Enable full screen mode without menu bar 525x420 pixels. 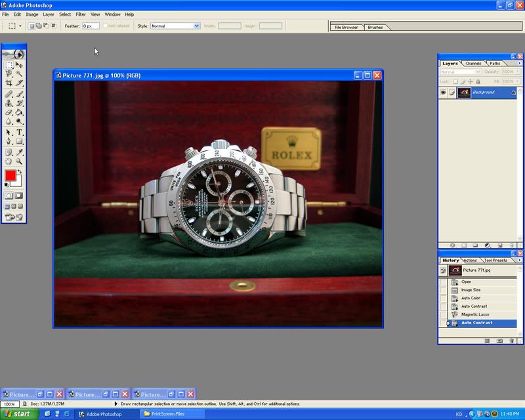(20, 206)
